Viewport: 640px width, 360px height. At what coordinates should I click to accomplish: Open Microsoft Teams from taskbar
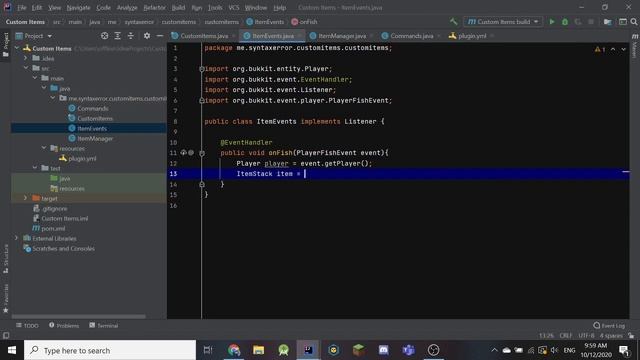click(x=408, y=350)
